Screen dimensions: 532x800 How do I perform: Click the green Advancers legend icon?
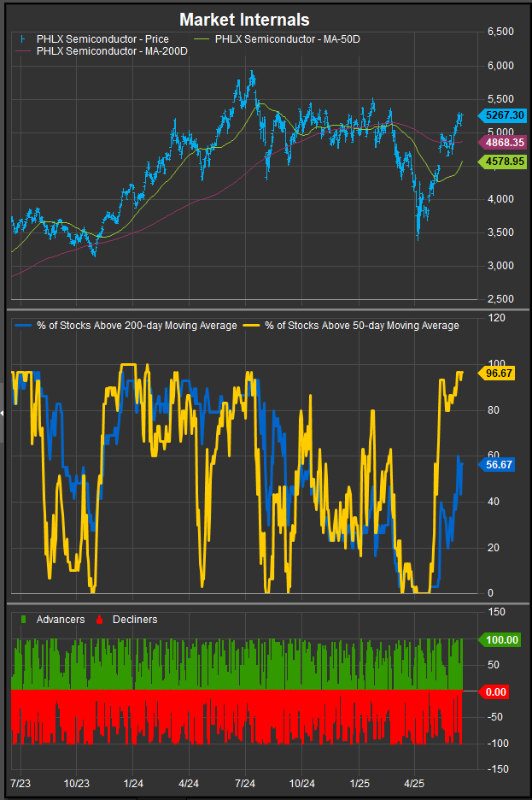coord(23,620)
